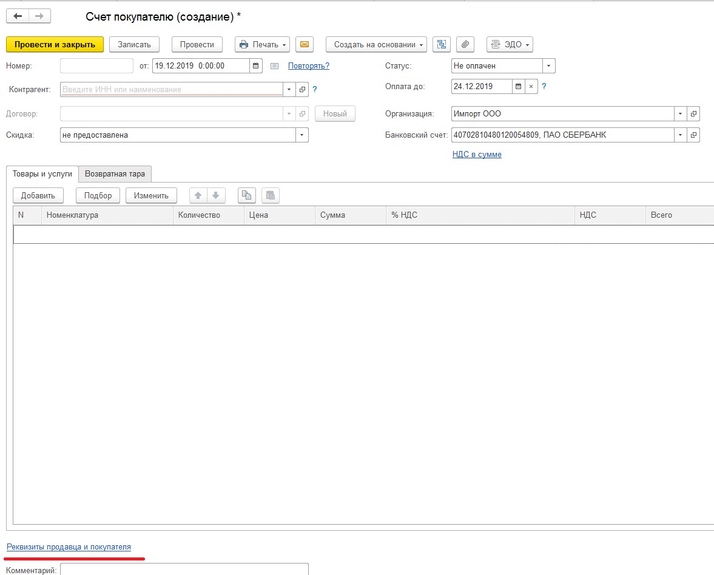Click into the Контрагент input field
The height and width of the screenshot is (575, 714).
pyautogui.click(x=172, y=89)
